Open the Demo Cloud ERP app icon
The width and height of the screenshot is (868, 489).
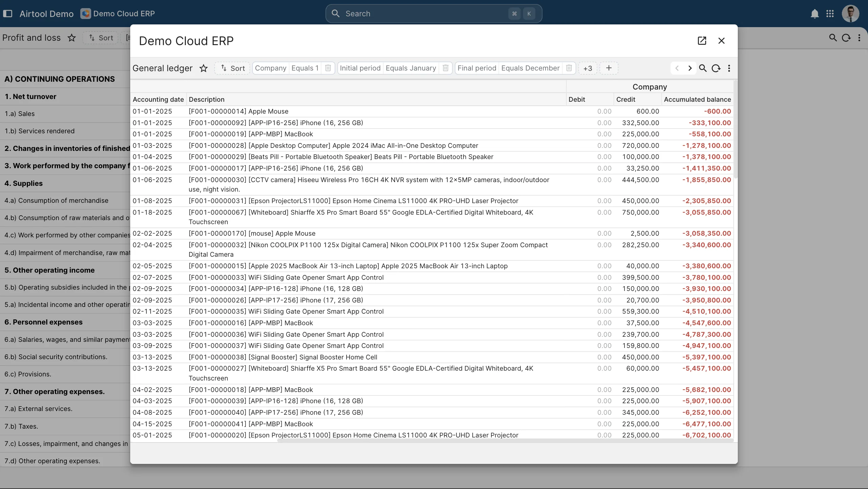pyautogui.click(x=85, y=14)
